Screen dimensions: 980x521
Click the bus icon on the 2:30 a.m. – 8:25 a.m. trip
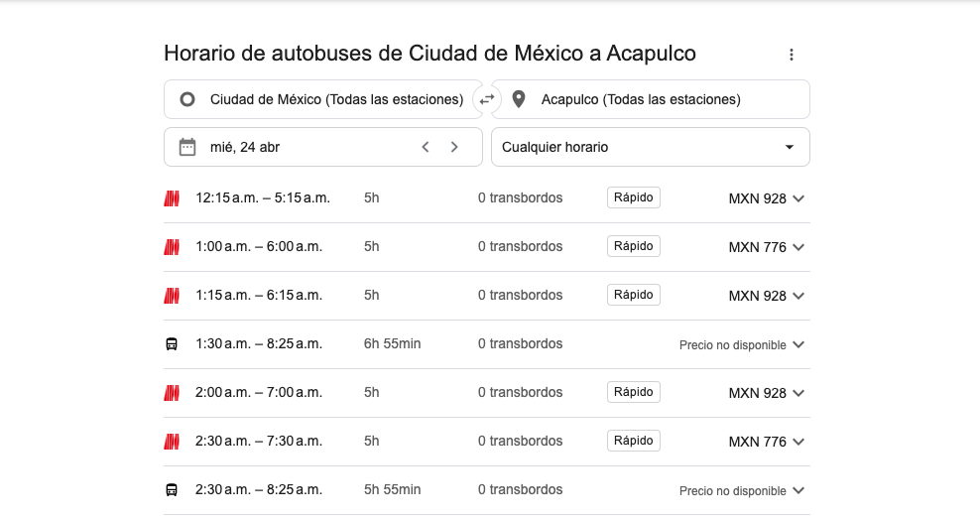[x=172, y=489]
